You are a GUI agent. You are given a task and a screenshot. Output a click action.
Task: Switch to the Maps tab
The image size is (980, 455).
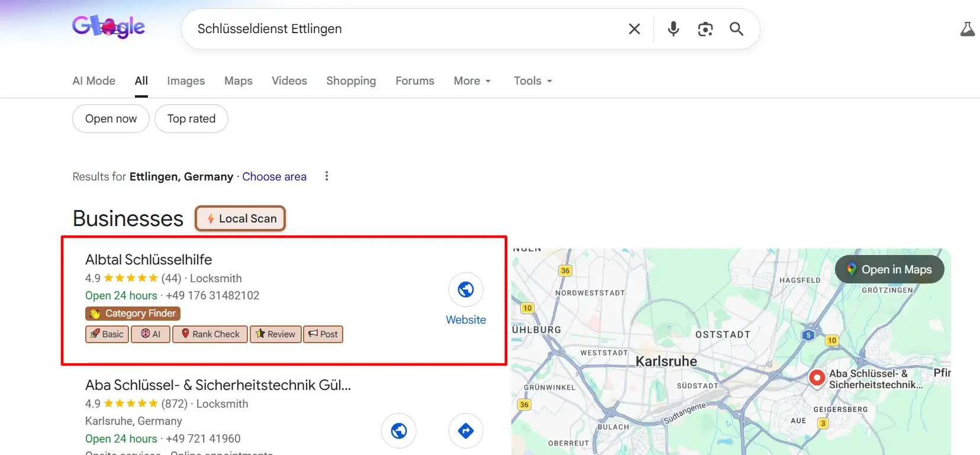[238, 81]
